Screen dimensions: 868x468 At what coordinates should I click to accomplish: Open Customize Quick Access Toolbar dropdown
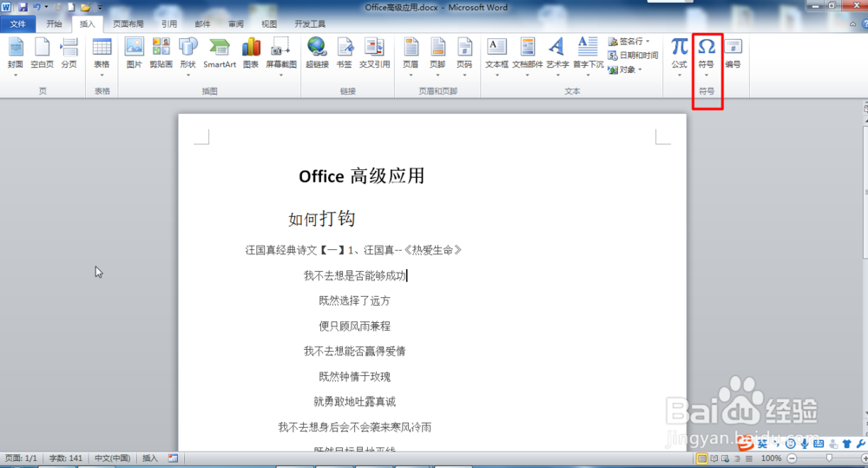coord(100,7)
